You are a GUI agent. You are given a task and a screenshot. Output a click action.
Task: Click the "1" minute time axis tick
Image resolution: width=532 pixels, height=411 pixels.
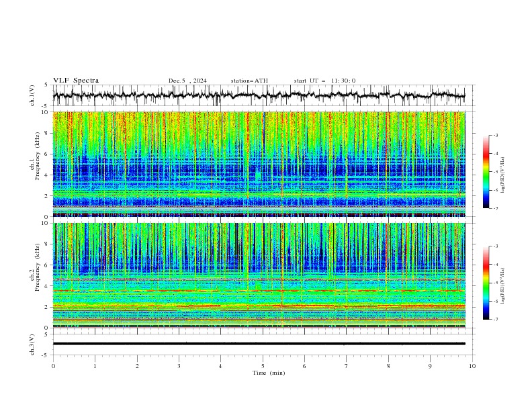click(x=95, y=366)
